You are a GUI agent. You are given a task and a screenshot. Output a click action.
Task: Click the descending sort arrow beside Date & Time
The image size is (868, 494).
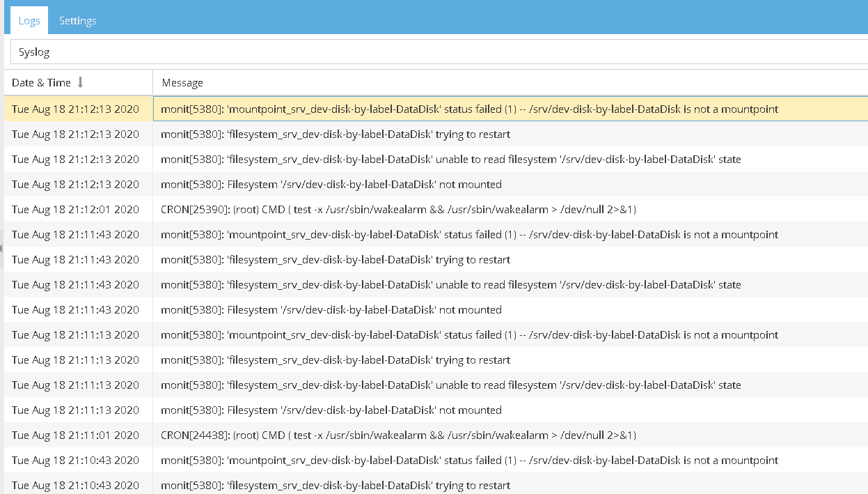[80, 82]
